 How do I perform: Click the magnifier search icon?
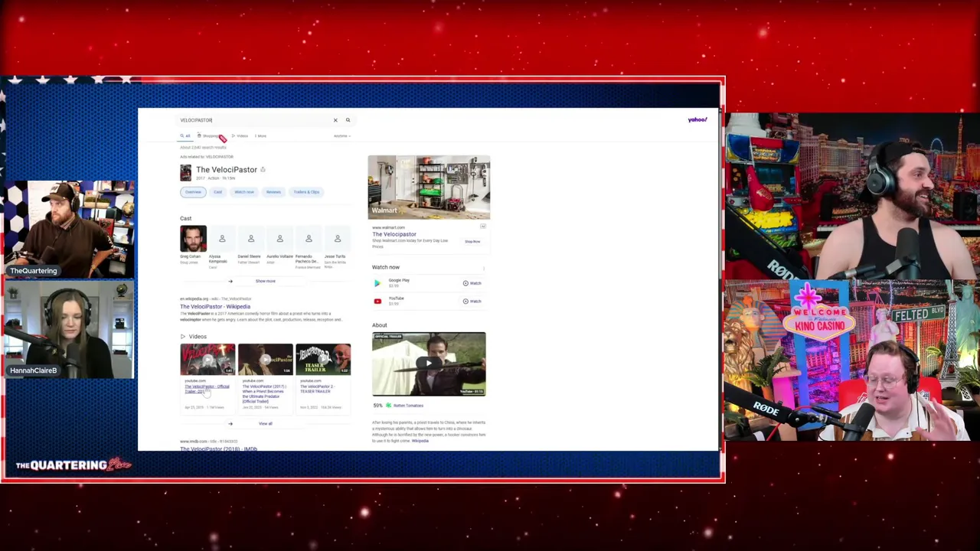[348, 120]
